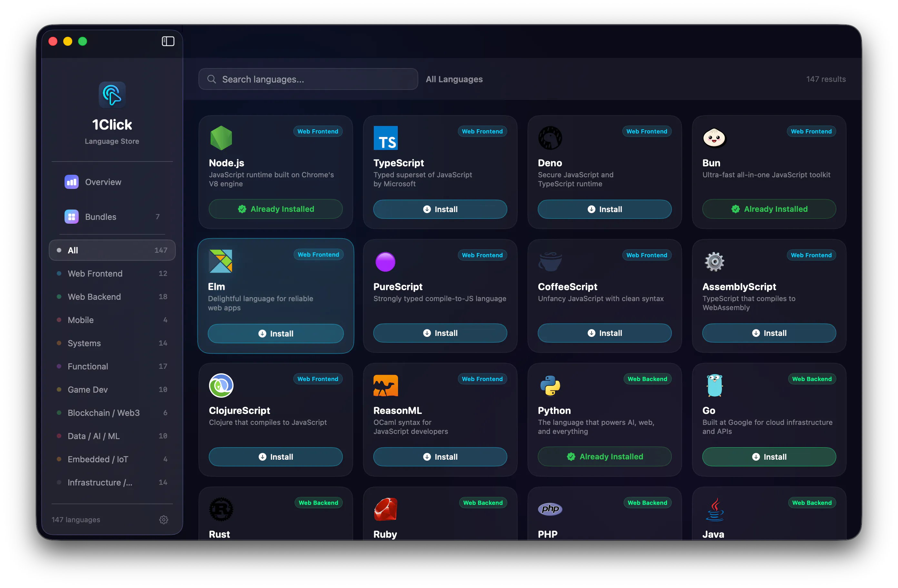898x588 pixels.
Task: Click 'Clojure that compiles to JavaScript' text
Action: pos(268,422)
